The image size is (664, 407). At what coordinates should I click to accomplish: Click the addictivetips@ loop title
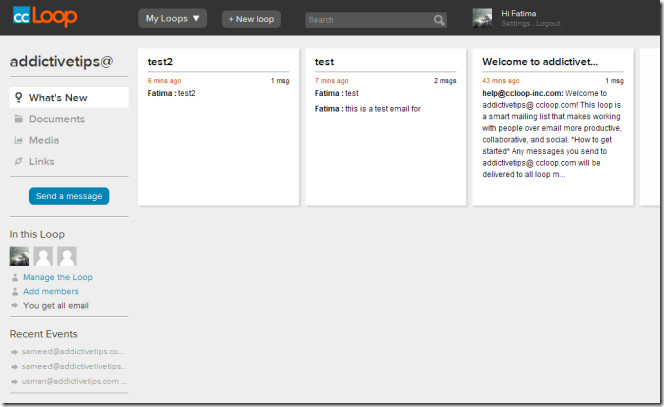61,61
